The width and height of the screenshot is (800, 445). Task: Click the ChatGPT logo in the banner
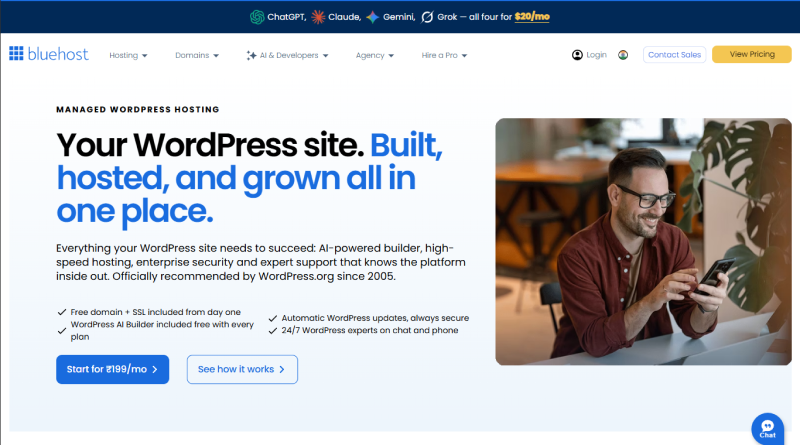coord(257,17)
